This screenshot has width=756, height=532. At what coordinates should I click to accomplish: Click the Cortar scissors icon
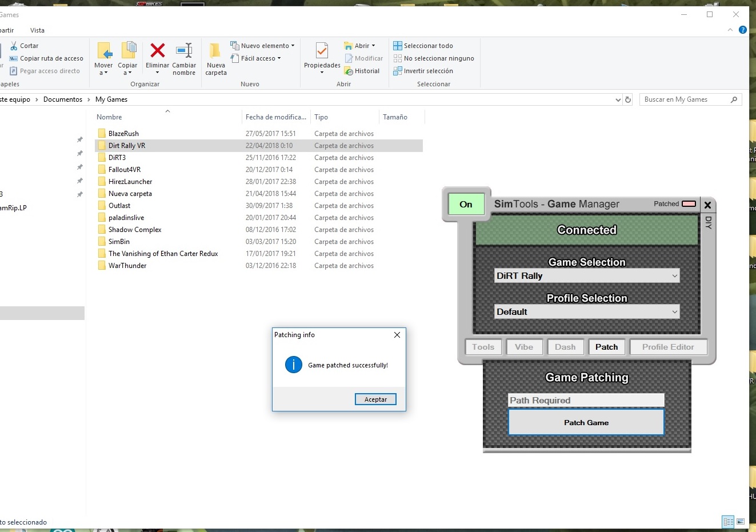(14, 46)
